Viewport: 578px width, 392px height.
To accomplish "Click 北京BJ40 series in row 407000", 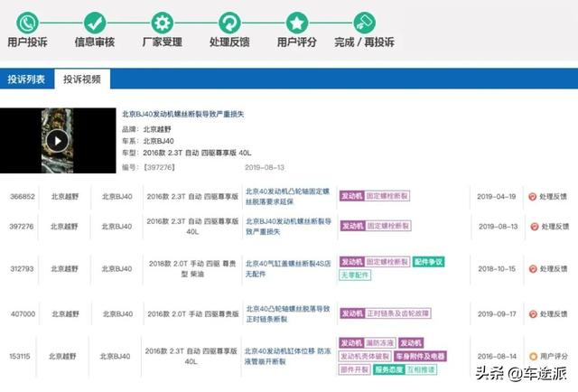I will (x=117, y=313).
